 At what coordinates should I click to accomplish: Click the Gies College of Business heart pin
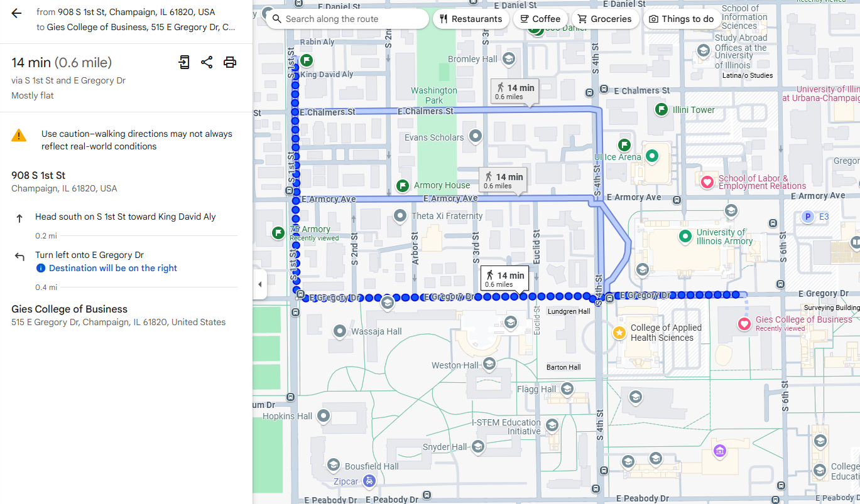pos(744,324)
